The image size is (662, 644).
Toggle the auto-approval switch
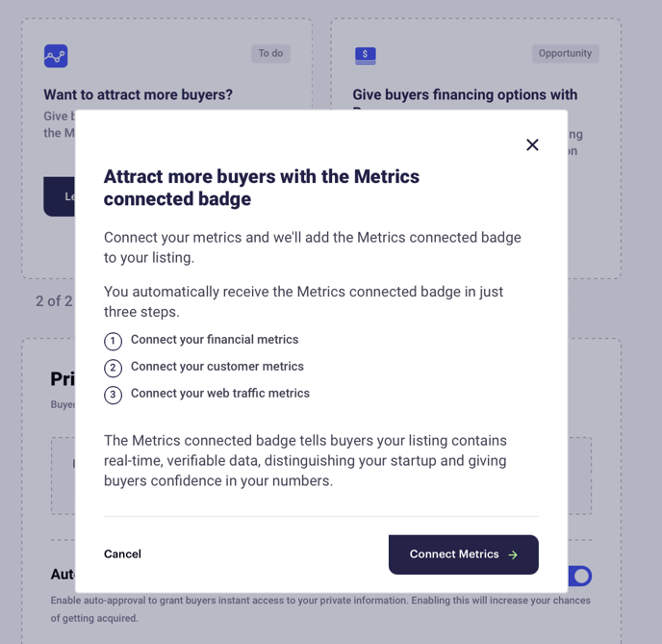(579, 576)
